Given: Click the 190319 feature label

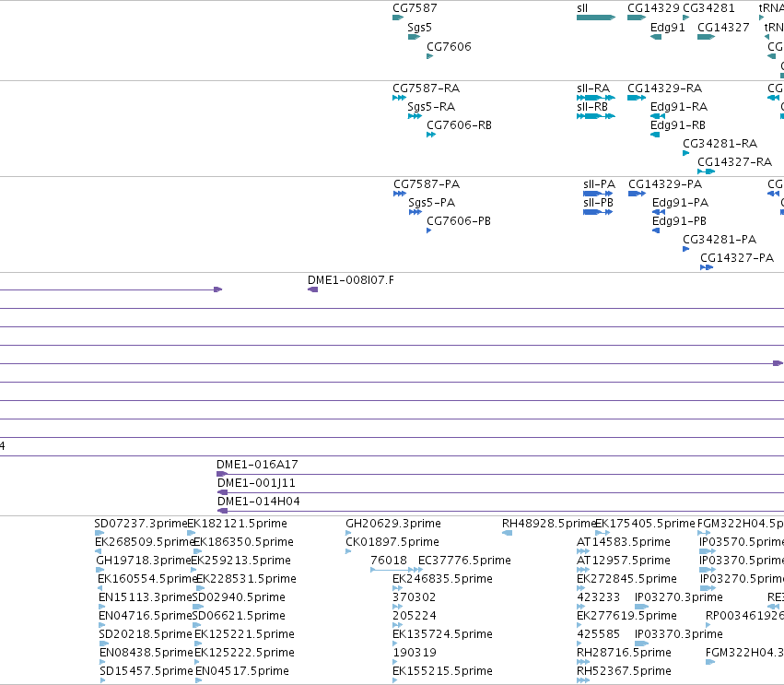Looking at the screenshot, I should [x=414, y=653].
